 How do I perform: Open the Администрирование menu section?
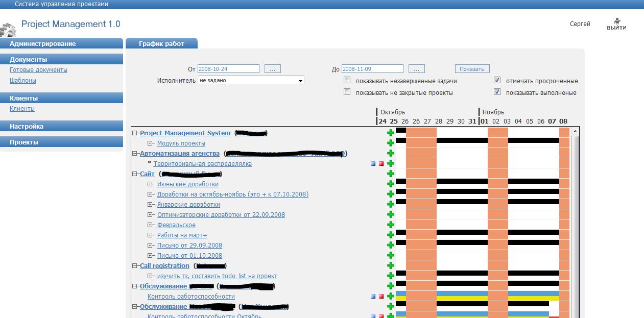(x=61, y=43)
